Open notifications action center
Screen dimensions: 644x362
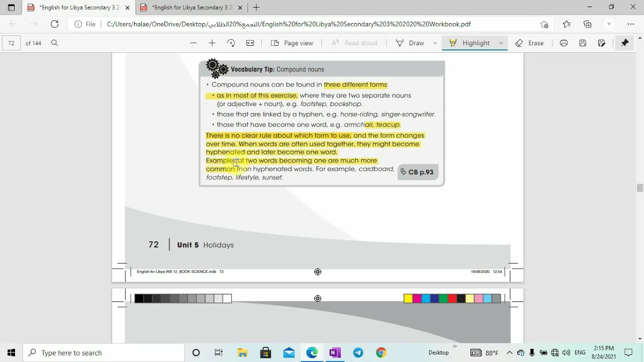click(x=628, y=353)
